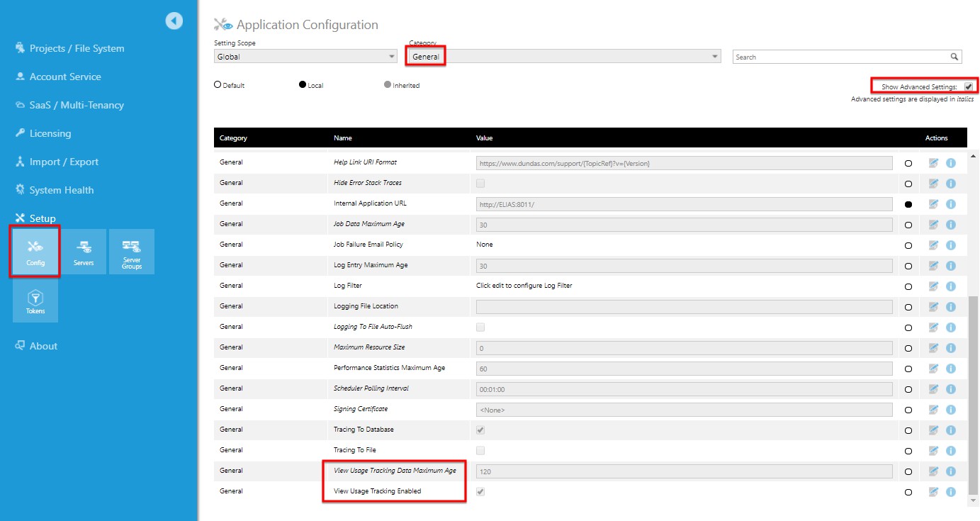
Task: Uncheck the Show Advanced Settings checkbox
Action: [970, 84]
